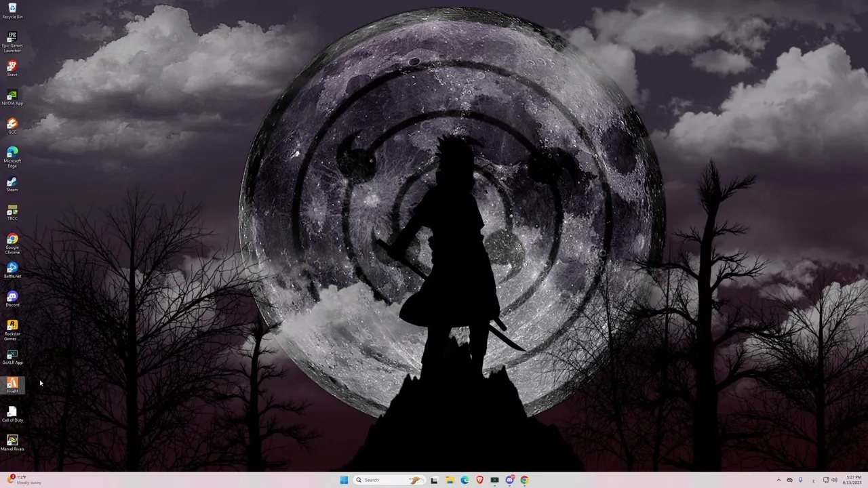Click the taskbar Search box
This screenshot has width=868, height=488.
389,480
